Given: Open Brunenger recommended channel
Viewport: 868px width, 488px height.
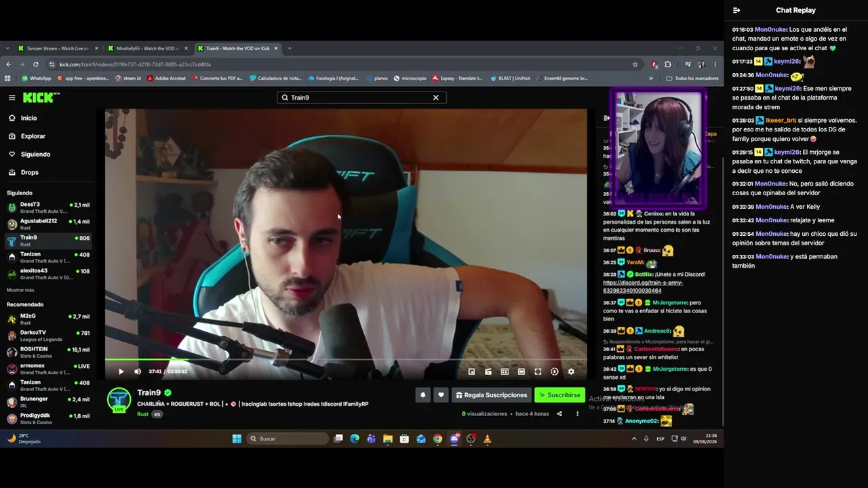Looking at the screenshot, I should (x=48, y=402).
